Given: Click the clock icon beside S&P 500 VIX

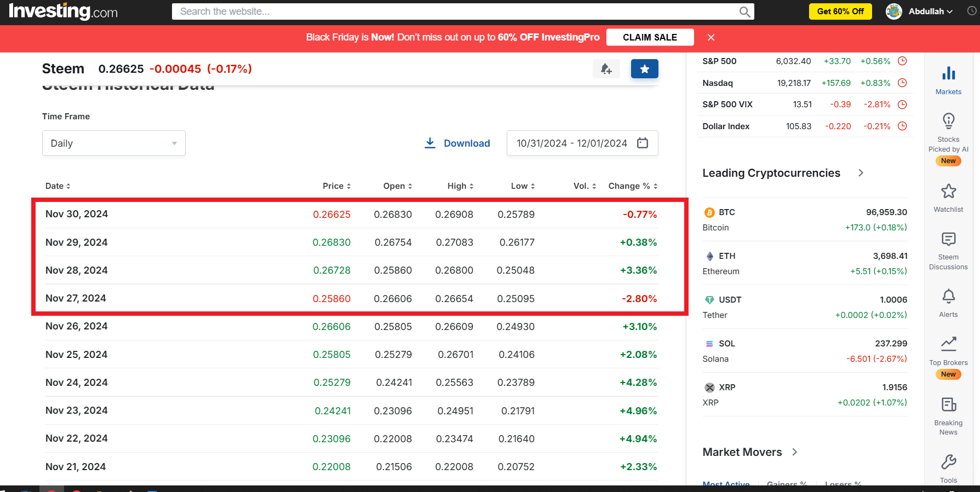Looking at the screenshot, I should [x=902, y=105].
